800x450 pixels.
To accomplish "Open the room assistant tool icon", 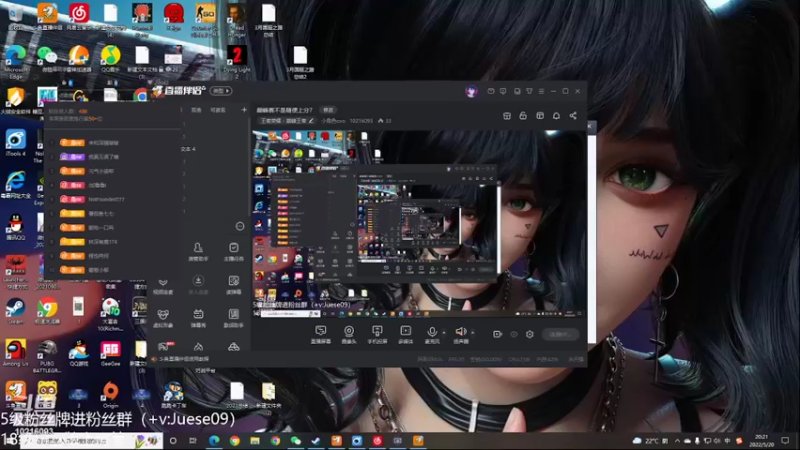I will [198, 252].
